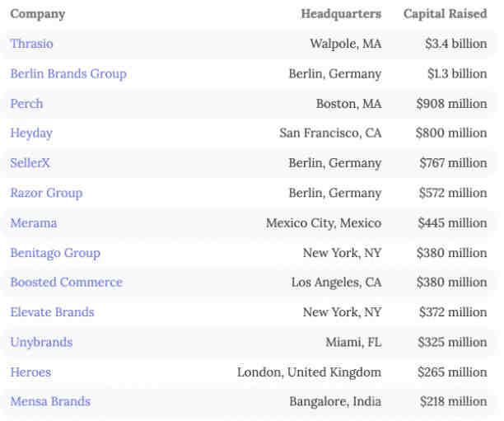Open the Razor Group link
504x421 pixels.
(x=46, y=193)
